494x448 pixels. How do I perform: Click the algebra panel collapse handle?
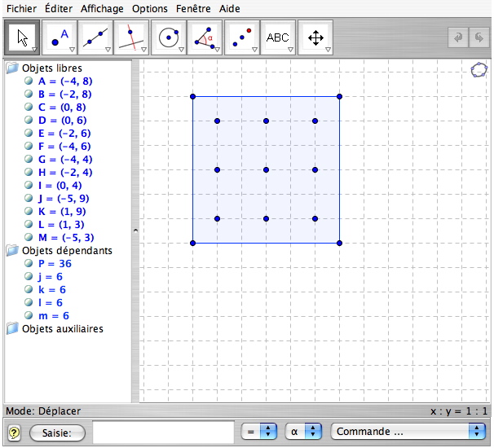click(x=135, y=231)
